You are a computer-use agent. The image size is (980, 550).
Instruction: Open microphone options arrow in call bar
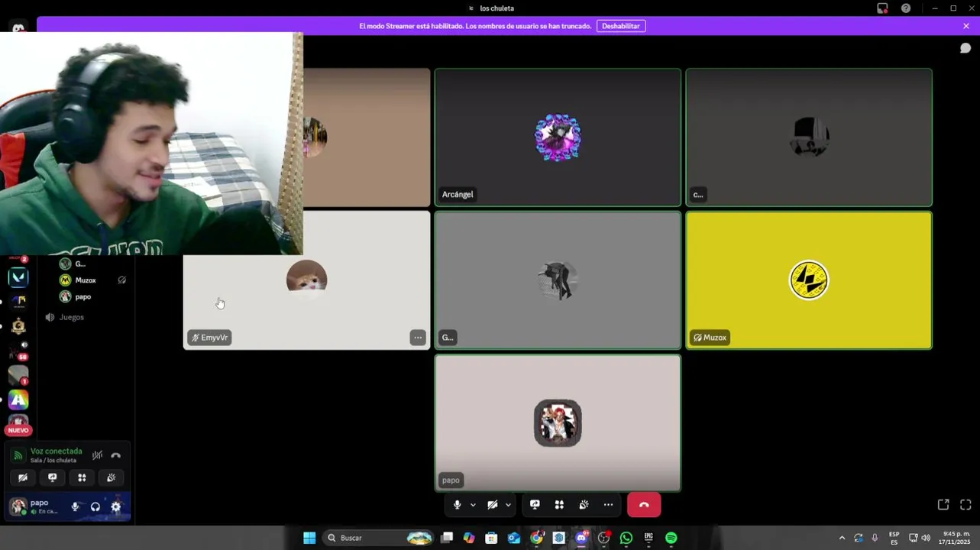[x=473, y=505]
